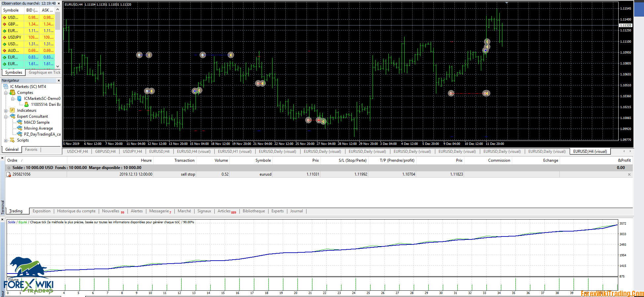The image size is (644, 297).
Task: Click the Comptes accounts icon in Navigator
Action: click(12, 93)
